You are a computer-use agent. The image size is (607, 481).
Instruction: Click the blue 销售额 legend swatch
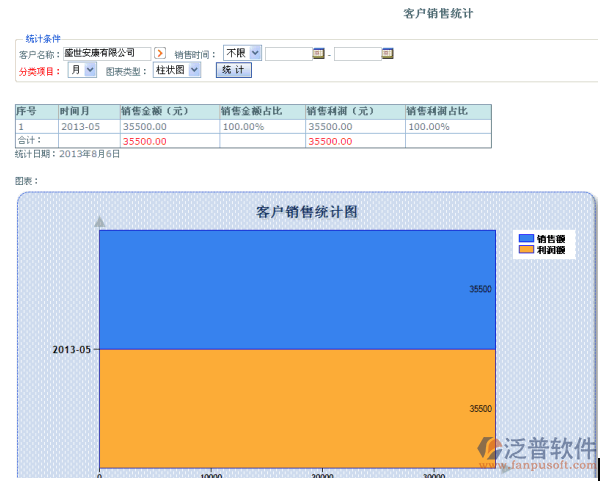[526, 239]
